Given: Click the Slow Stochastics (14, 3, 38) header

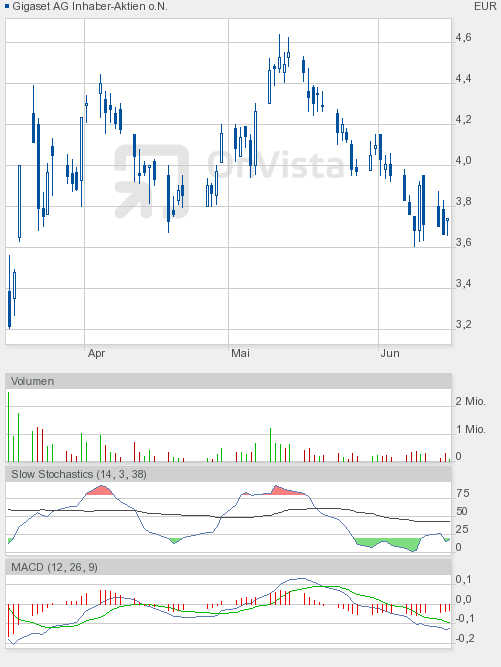Looking at the screenshot, I should pyautogui.click(x=228, y=474).
